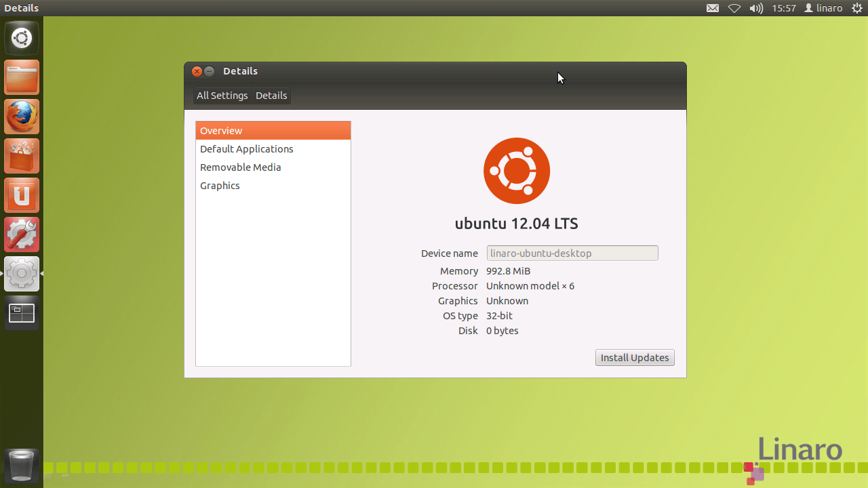This screenshot has height=488, width=868.
Task: Select the Graphics category
Action: click(x=273, y=186)
